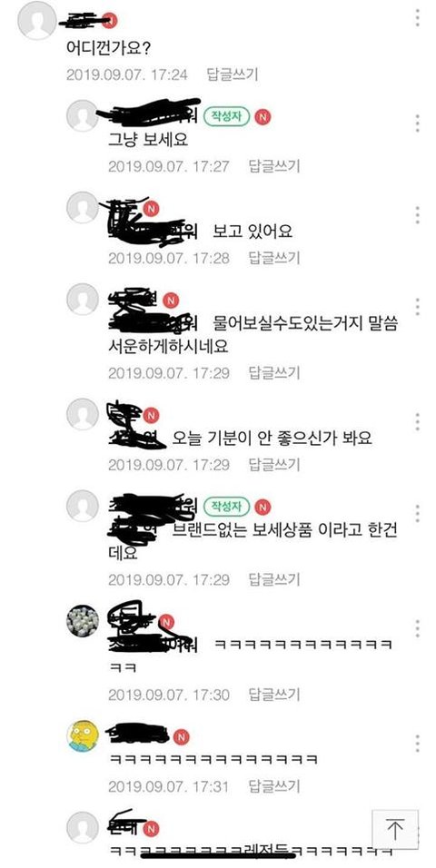Open options menu for 17:30 ㅋㅋㅋ reply

point(417,628)
